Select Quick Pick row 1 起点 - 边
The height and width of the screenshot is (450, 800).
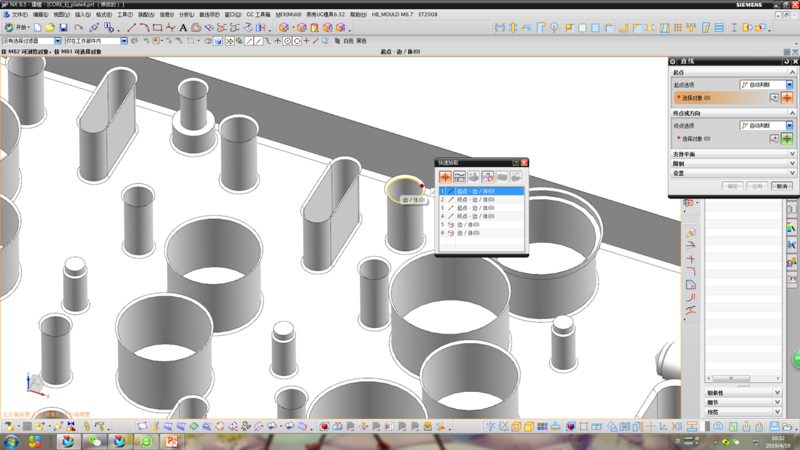tap(482, 191)
